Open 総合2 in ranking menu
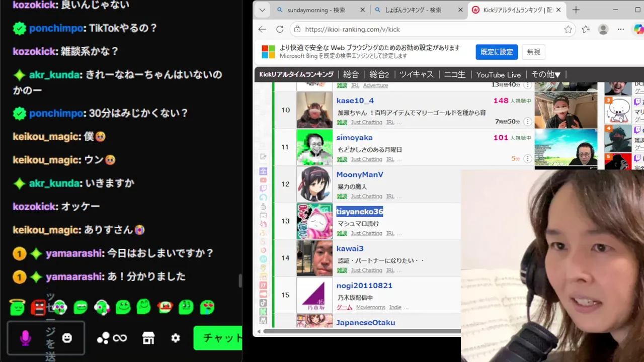Image resolution: width=644 pixels, height=362 pixels. [379, 74]
